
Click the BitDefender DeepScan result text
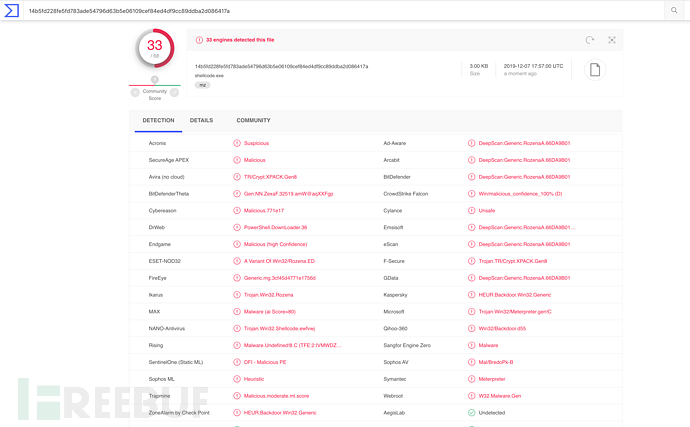tap(524, 177)
